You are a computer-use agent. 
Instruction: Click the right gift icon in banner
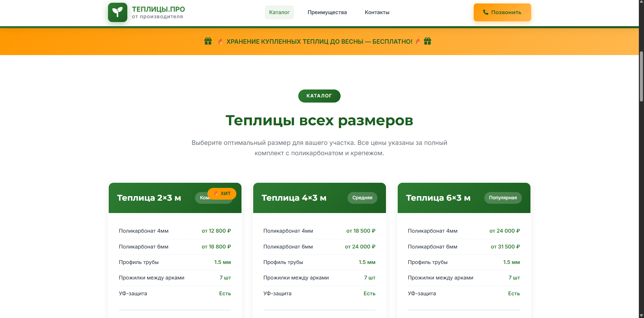[428, 41]
